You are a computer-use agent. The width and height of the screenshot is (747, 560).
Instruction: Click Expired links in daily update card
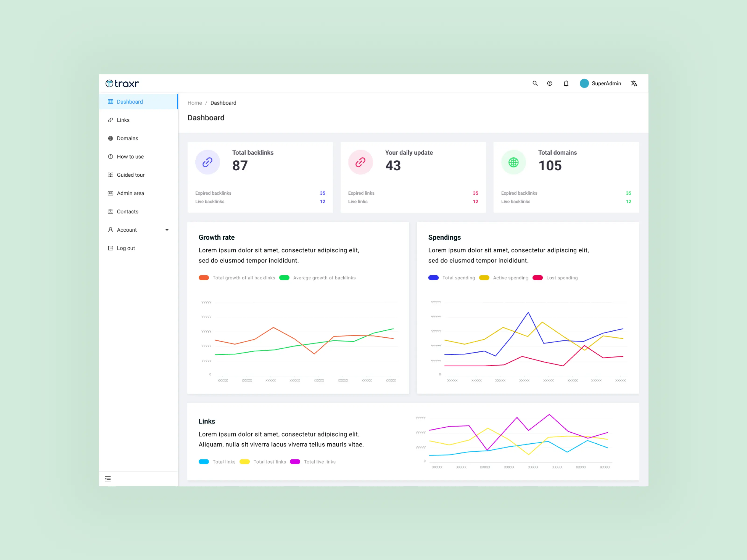(x=361, y=193)
